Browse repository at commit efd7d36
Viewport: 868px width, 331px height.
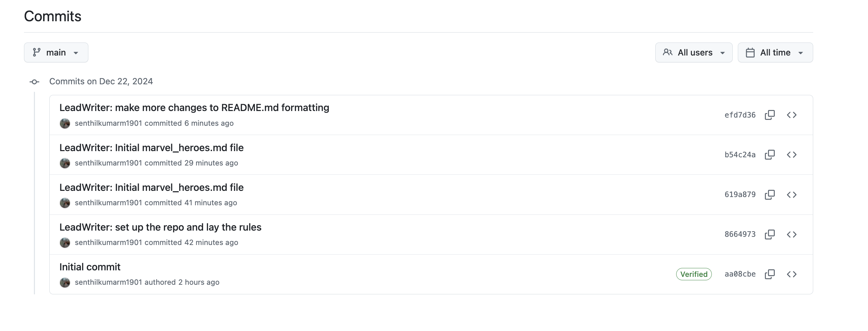[x=792, y=115]
